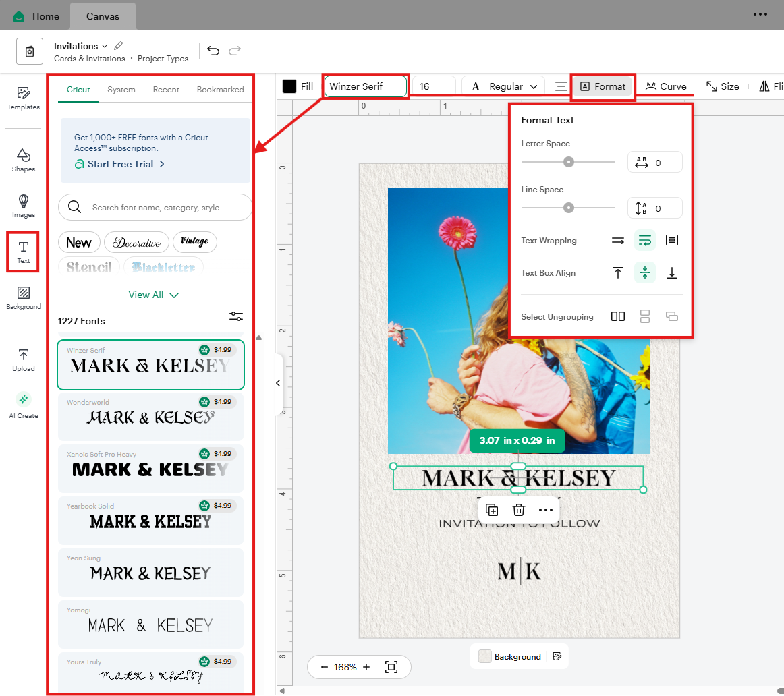Expand View All font categories
This screenshot has width=784, height=696.
pyautogui.click(x=153, y=295)
